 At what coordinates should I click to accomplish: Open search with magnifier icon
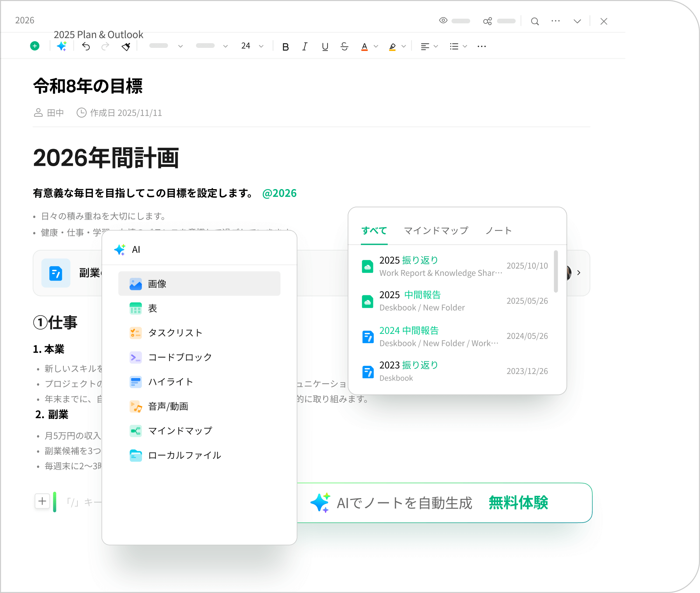tap(535, 21)
